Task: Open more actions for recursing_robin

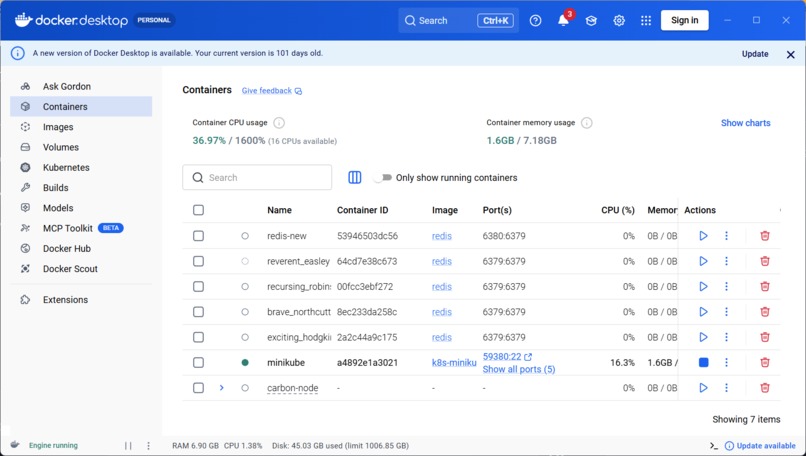Action: 726,286
